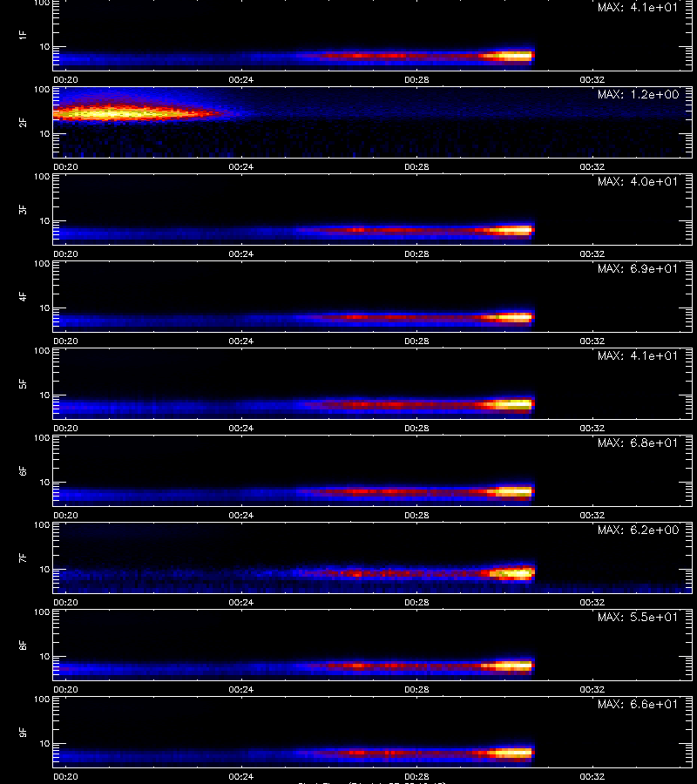Viewport: 697px width, 784px height.
Task: Click the 10 y-axis tick label of panel 9F
Action: tap(45, 744)
